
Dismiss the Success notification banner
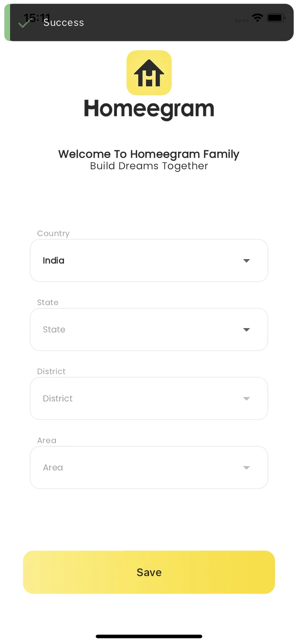point(149,22)
